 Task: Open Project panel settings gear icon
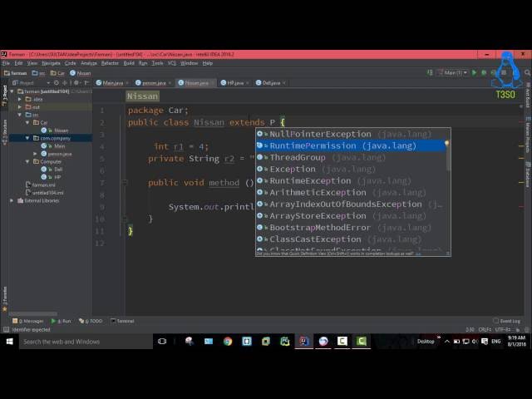coord(76,83)
